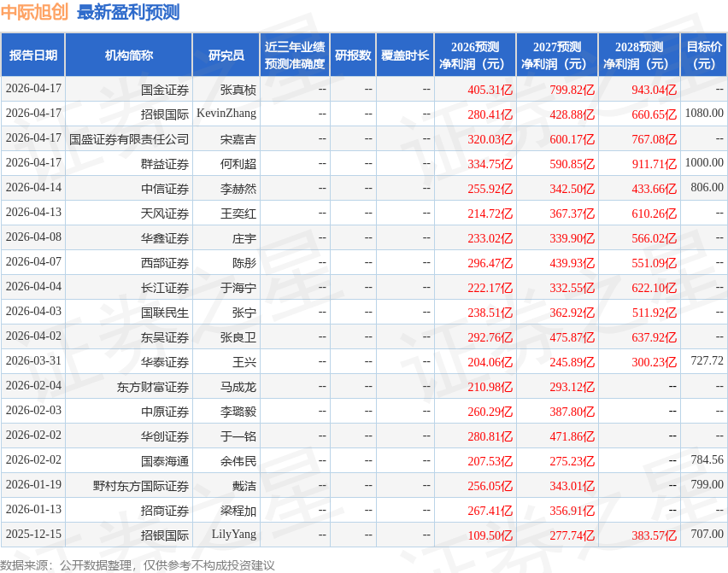
Task: Click the 233.02亿 value
Action: coord(490,238)
